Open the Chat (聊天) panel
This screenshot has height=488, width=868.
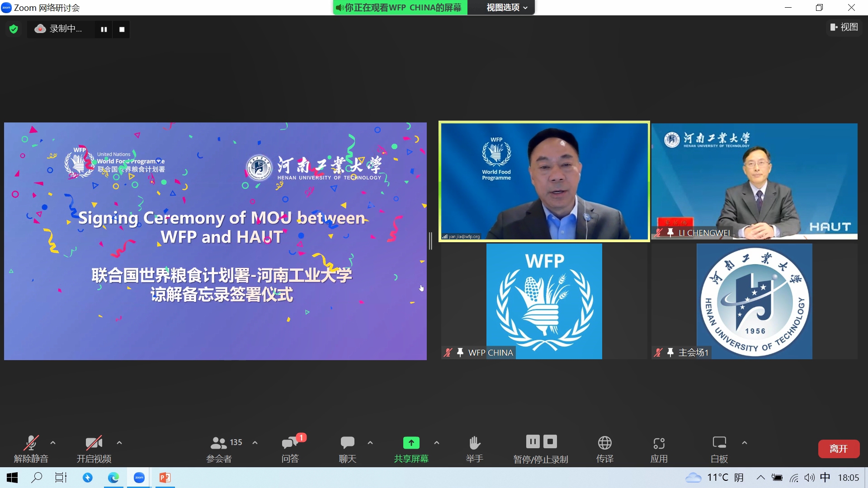coord(347,444)
